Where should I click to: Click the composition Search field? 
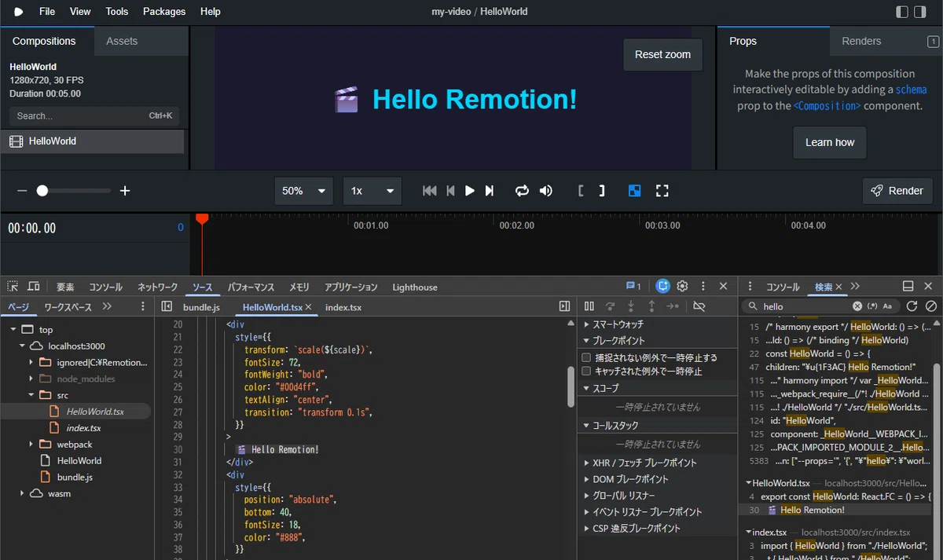94,116
